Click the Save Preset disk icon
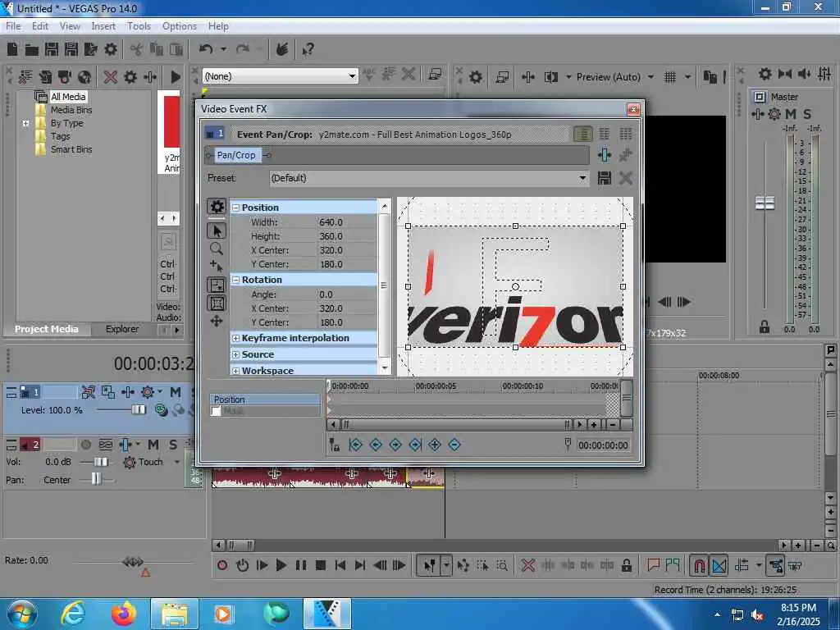Viewport: 840px width, 630px height. tap(605, 178)
